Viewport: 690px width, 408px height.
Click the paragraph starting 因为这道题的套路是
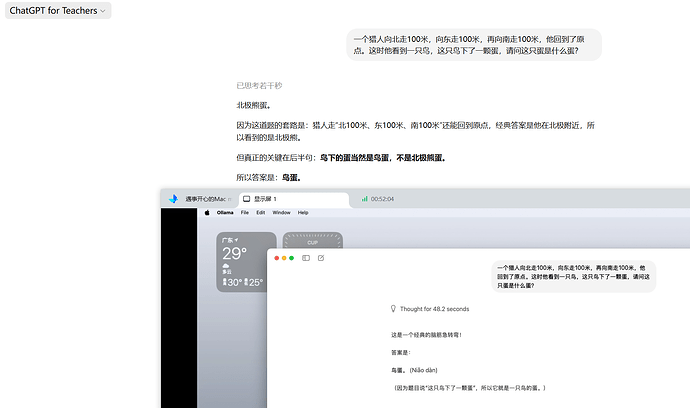pos(415,132)
